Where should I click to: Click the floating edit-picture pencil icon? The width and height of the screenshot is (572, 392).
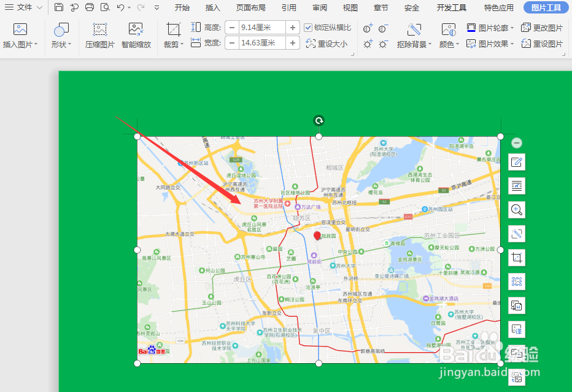click(x=517, y=162)
